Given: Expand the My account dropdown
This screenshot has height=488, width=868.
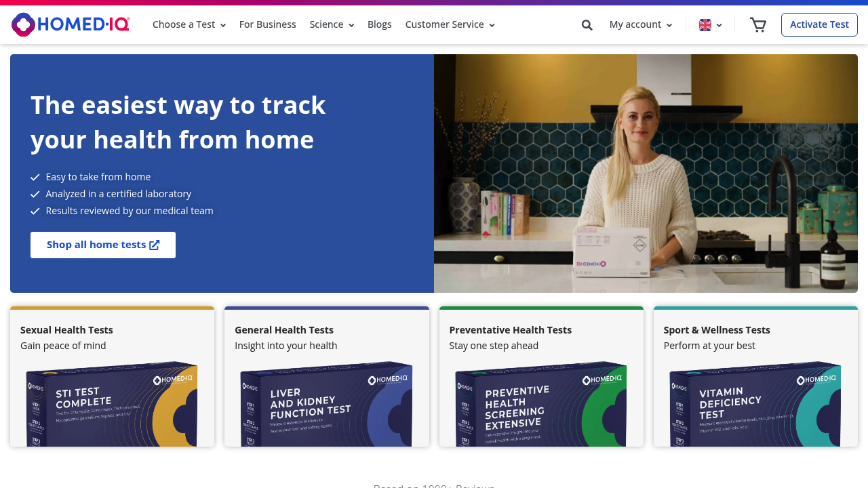Looking at the screenshot, I should (x=639, y=24).
